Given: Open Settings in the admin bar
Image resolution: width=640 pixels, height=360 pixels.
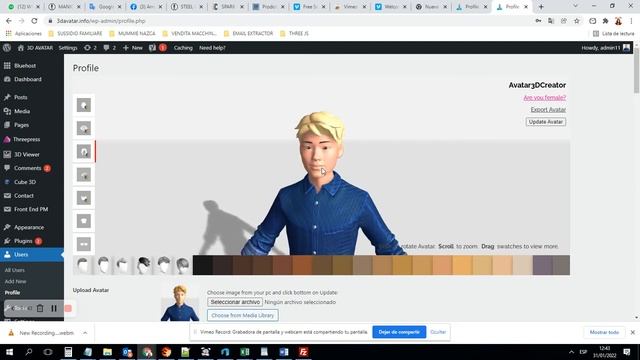Looking at the screenshot, I should click(68, 48).
